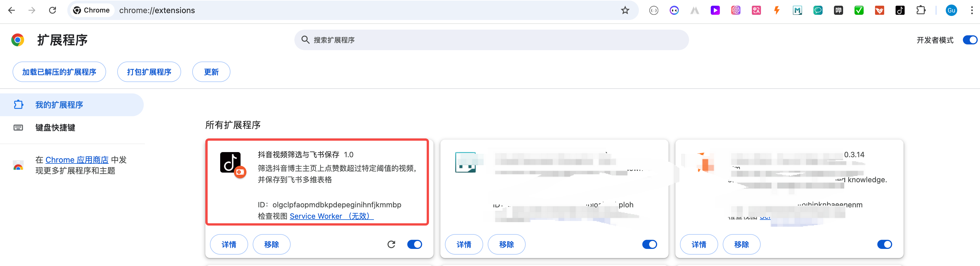Toggle off the second extension card switch
Image resolution: width=980 pixels, height=266 pixels.
[650, 244]
